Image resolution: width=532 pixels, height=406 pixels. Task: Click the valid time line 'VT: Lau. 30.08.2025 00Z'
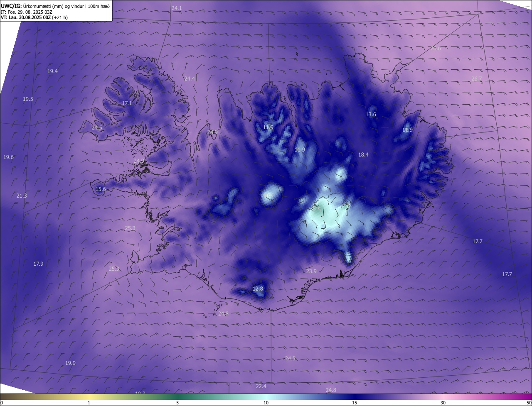(26, 17)
